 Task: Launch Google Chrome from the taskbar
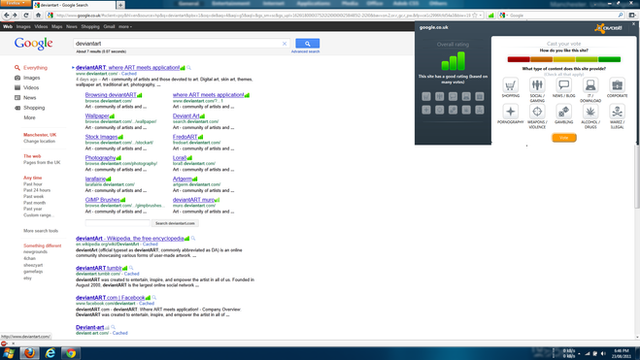[71, 353]
